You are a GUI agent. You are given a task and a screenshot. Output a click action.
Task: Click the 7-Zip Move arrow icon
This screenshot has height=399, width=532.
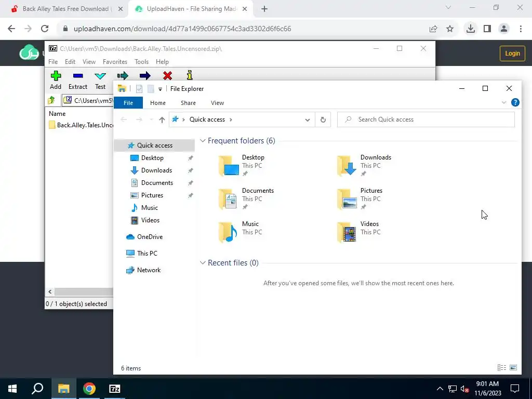pyautogui.click(x=145, y=76)
